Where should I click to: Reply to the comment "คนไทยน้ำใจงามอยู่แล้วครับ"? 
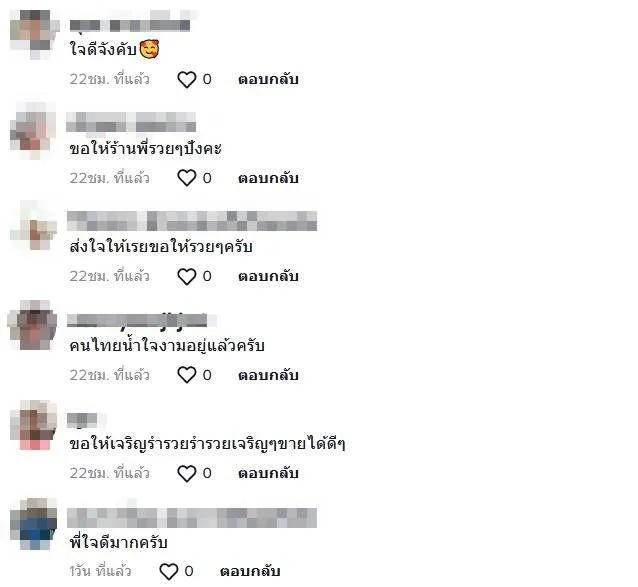268,375
